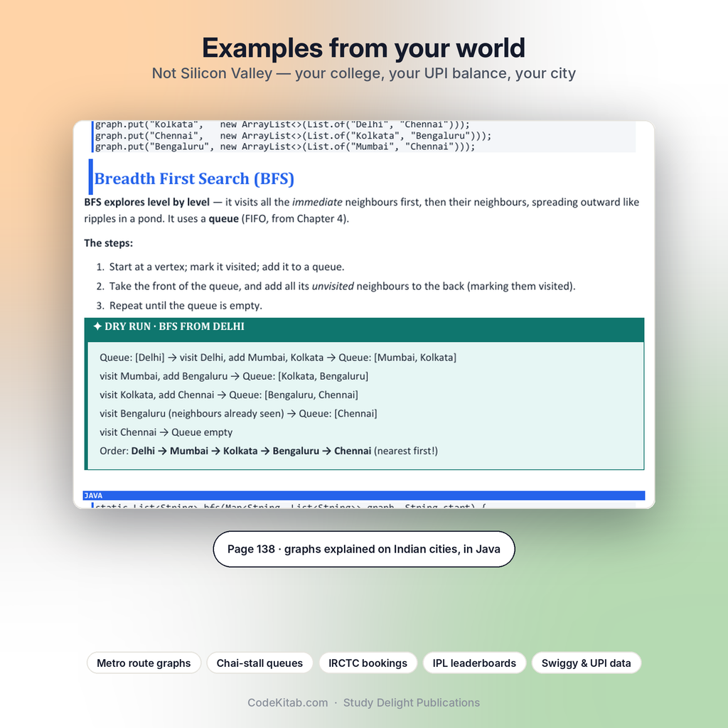
Task: Click code line graph.put("Kolkata", ...)
Action: 282,124
